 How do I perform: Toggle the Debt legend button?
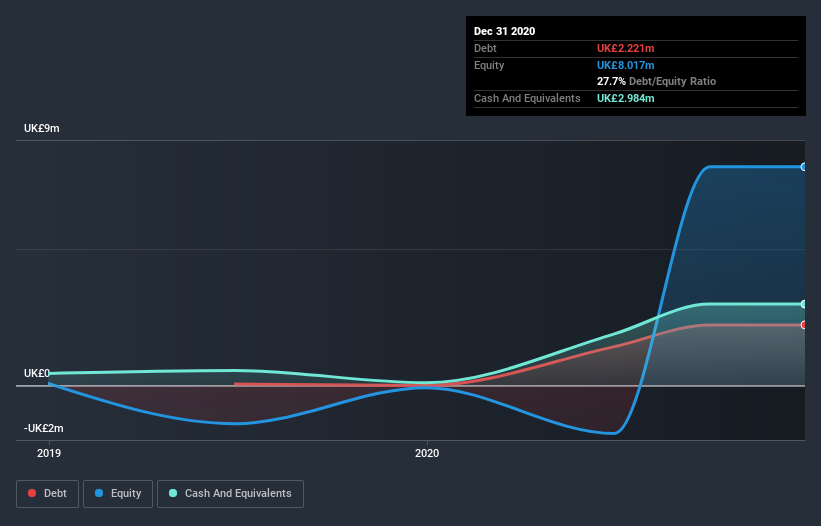click(x=48, y=494)
